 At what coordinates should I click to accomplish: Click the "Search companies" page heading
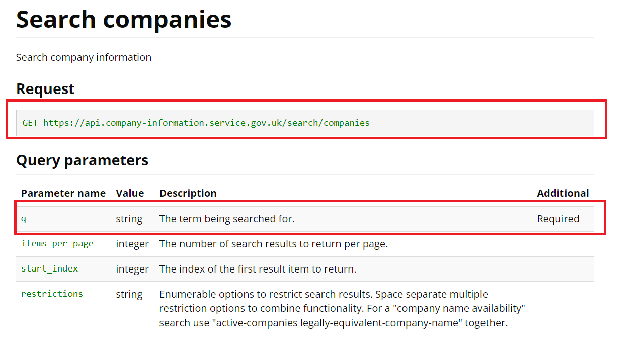click(124, 19)
